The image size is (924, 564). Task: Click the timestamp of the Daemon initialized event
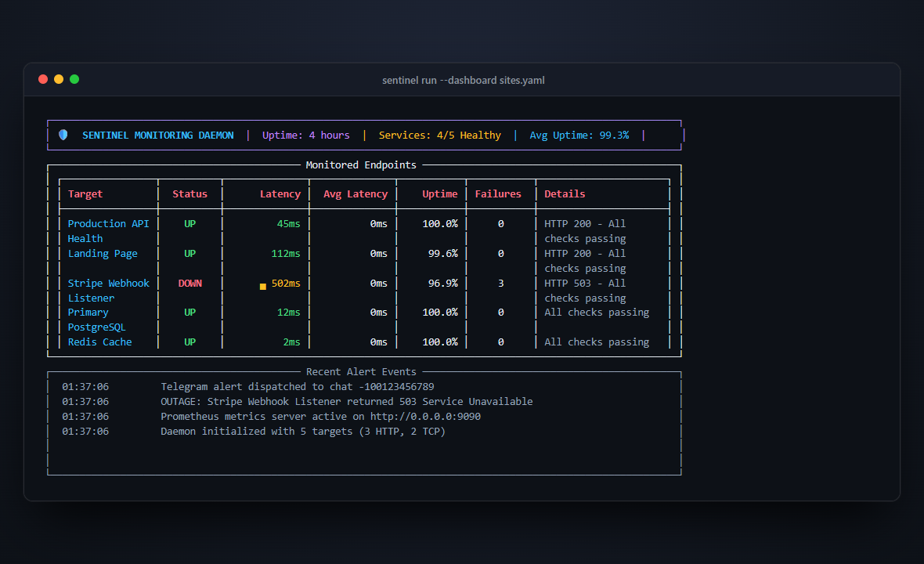coord(85,432)
